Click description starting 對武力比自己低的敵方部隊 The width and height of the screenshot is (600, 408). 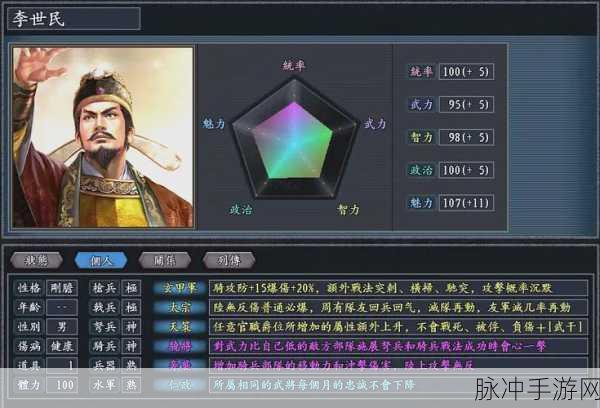(x=398, y=346)
